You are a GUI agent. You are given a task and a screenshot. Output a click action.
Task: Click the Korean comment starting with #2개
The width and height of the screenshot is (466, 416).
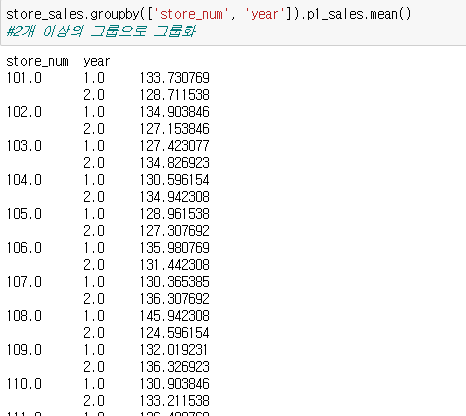[101, 31]
